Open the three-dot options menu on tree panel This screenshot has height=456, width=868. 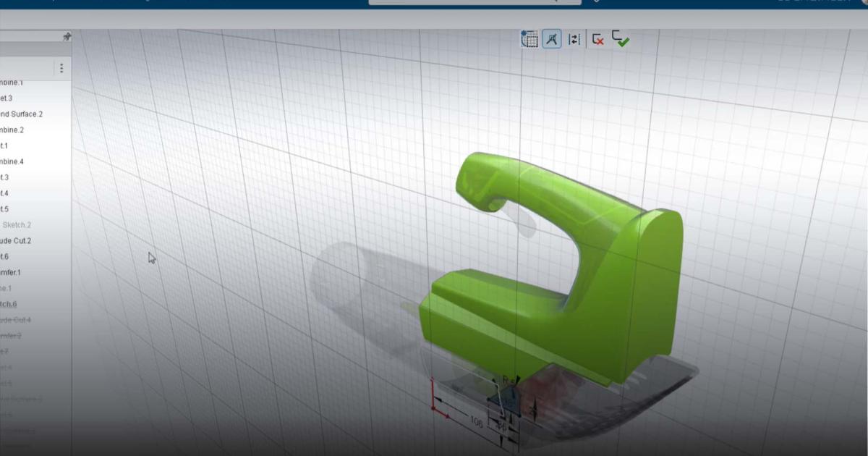(x=63, y=67)
